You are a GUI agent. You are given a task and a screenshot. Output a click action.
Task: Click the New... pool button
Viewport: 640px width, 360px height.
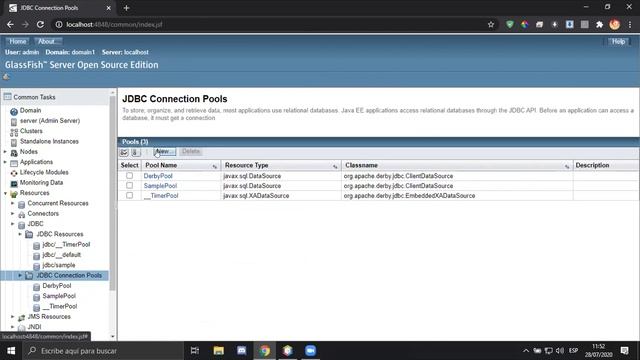[165, 152]
